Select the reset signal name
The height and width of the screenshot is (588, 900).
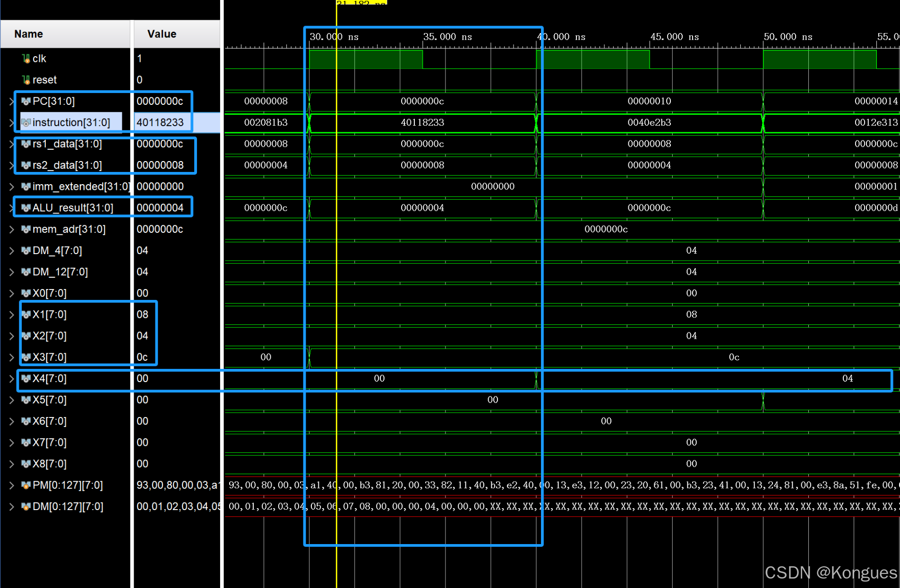(x=44, y=80)
